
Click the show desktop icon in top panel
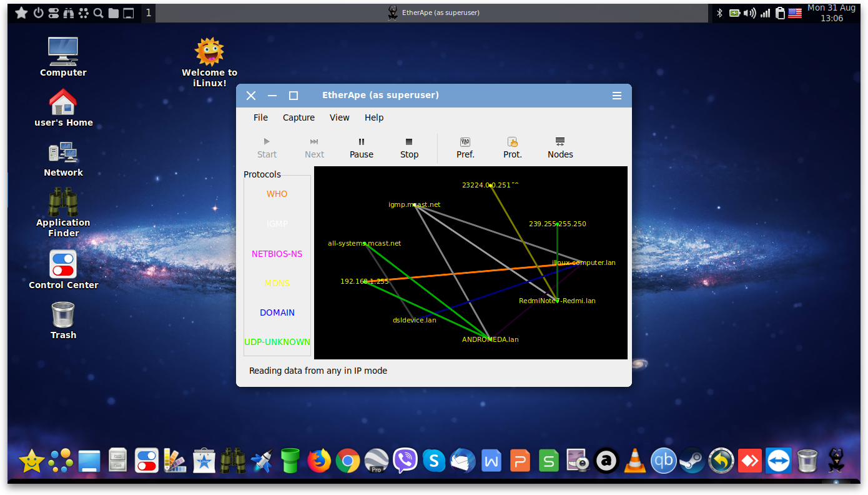coord(128,12)
